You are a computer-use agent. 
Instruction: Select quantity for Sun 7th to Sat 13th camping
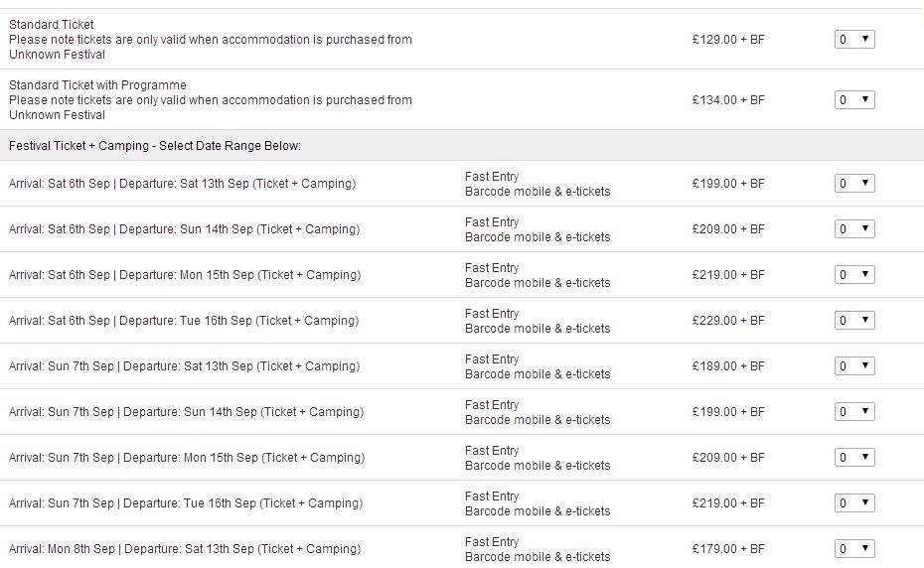(854, 365)
